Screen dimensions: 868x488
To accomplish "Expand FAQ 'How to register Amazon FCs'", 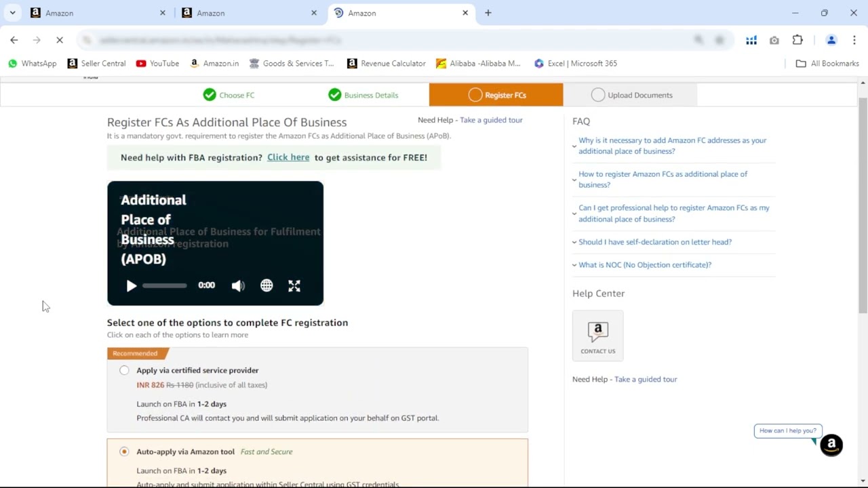I will coord(663,180).
